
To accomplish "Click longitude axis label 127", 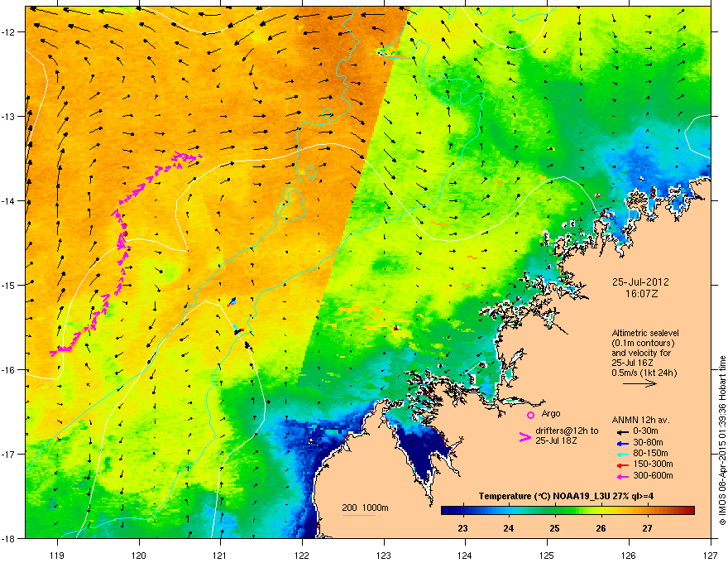I will (x=711, y=555).
